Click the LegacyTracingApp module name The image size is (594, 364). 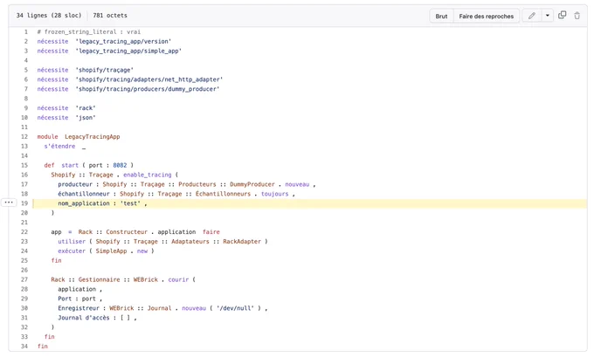point(92,136)
